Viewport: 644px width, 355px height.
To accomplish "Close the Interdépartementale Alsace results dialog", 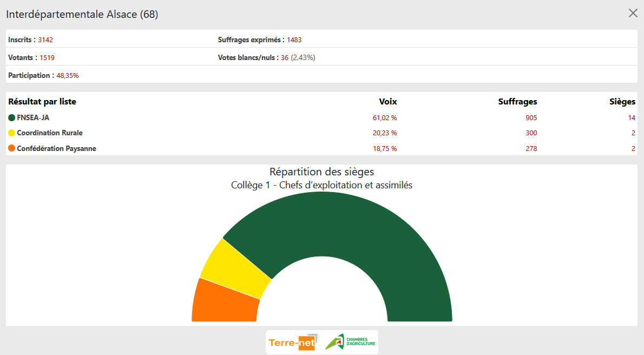I will [x=633, y=14].
